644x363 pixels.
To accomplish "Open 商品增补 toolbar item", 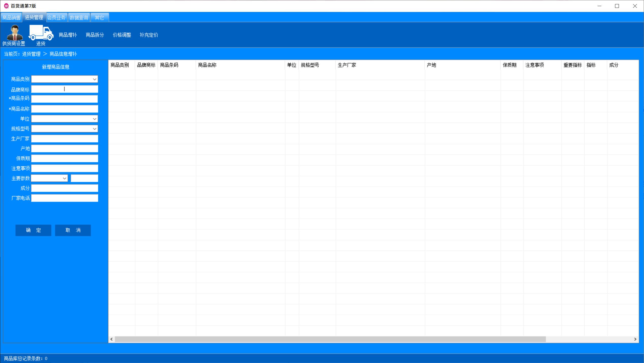I will coord(68,35).
